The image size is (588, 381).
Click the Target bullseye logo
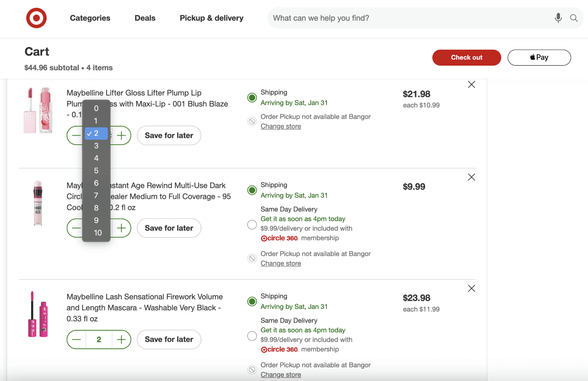(x=36, y=18)
